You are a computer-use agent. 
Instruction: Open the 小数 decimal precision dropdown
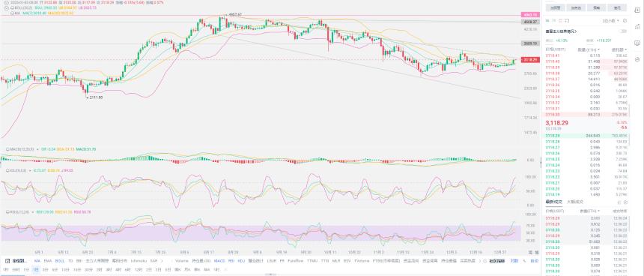point(611,20)
